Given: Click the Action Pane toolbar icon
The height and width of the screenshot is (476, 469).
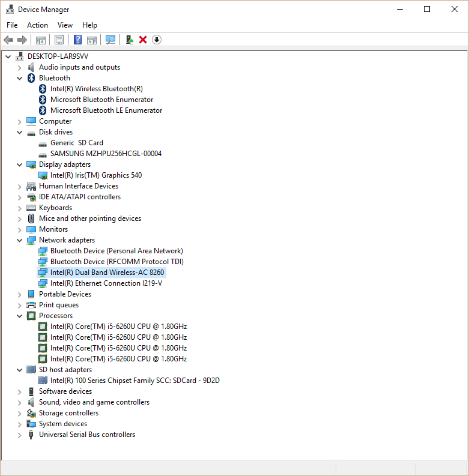Looking at the screenshot, I should pyautogui.click(x=92, y=40).
